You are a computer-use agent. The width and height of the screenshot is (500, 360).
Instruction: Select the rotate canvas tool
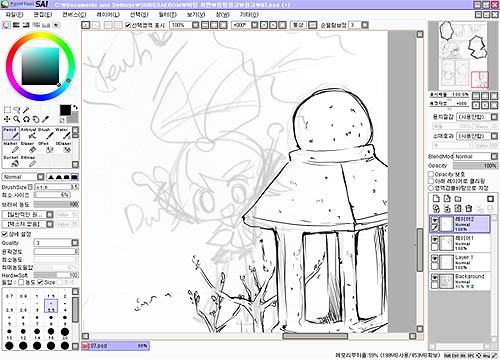click(26, 119)
